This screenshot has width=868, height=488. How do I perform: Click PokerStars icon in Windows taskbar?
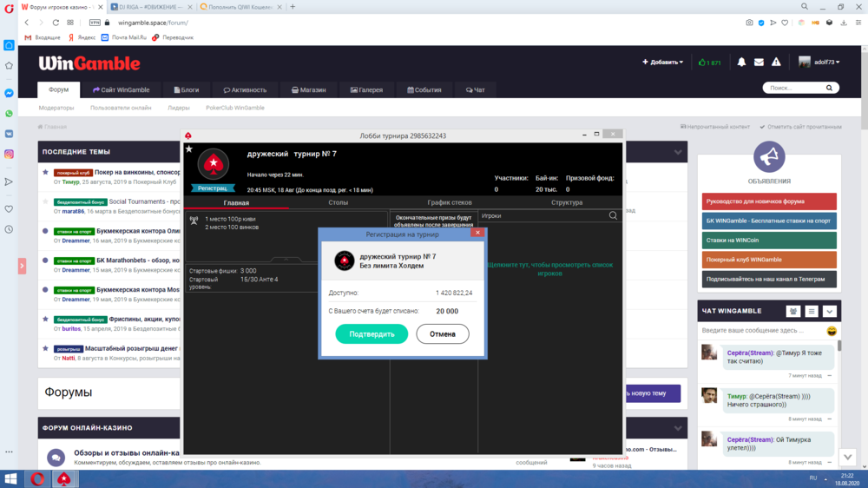coord(63,478)
